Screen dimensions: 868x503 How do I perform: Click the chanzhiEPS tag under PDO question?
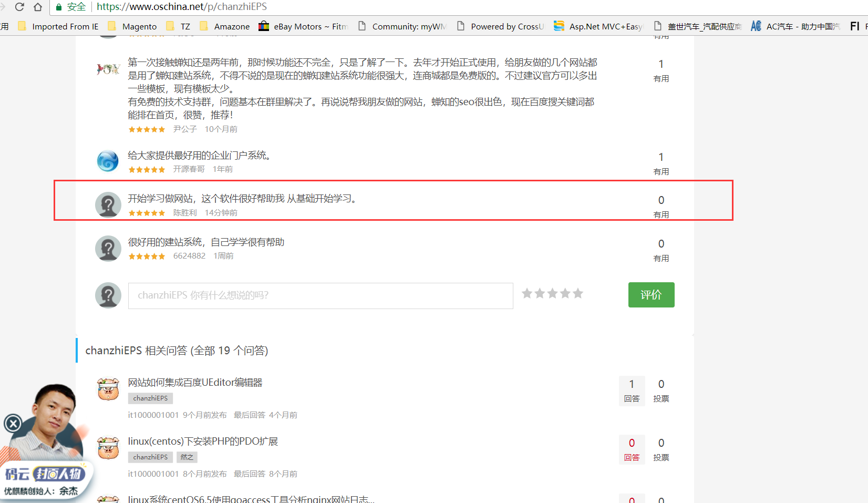click(151, 457)
